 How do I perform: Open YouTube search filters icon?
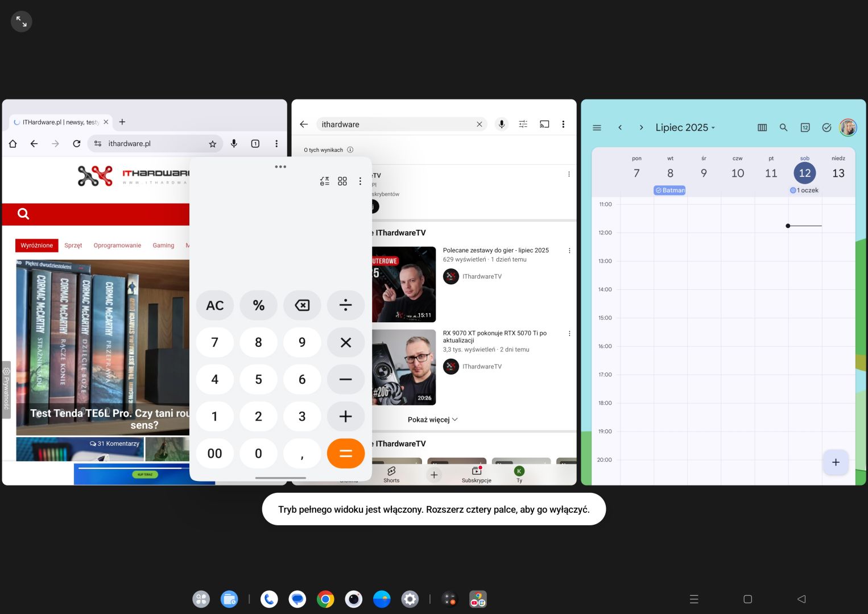pyautogui.click(x=523, y=124)
